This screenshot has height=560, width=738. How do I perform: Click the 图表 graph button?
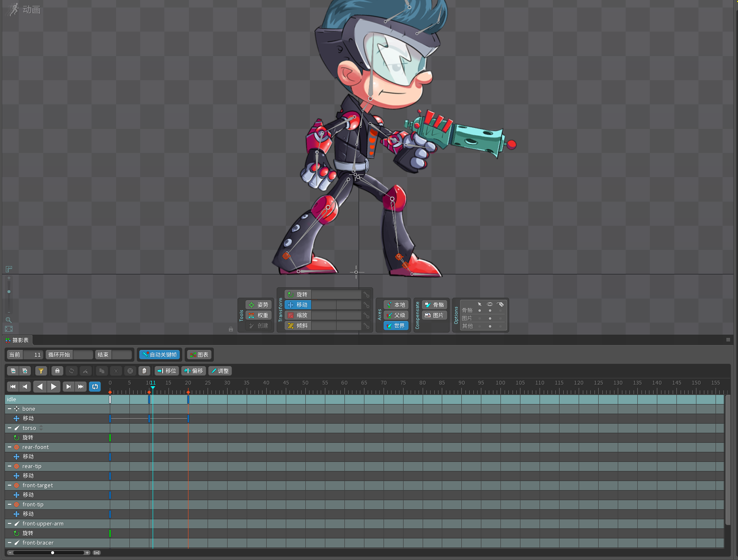coord(199,355)
